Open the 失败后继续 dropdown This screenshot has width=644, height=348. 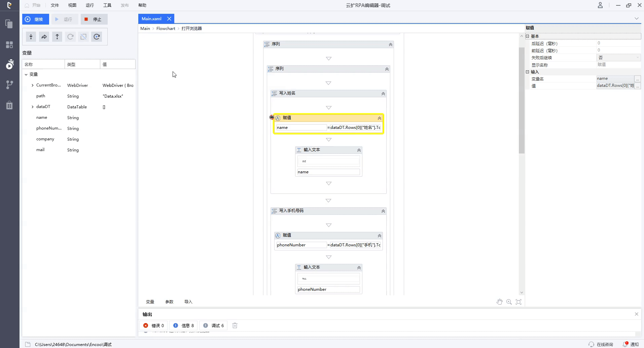click(x=618, y=58)
